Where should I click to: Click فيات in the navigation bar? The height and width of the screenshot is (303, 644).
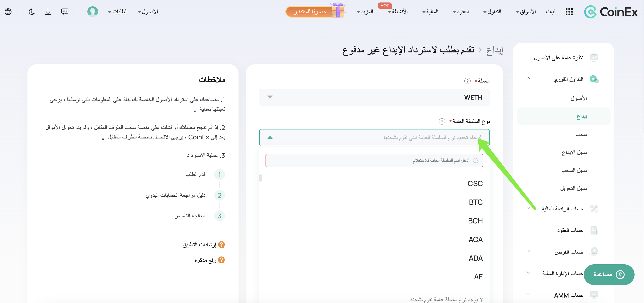click(x=551, y=12)
